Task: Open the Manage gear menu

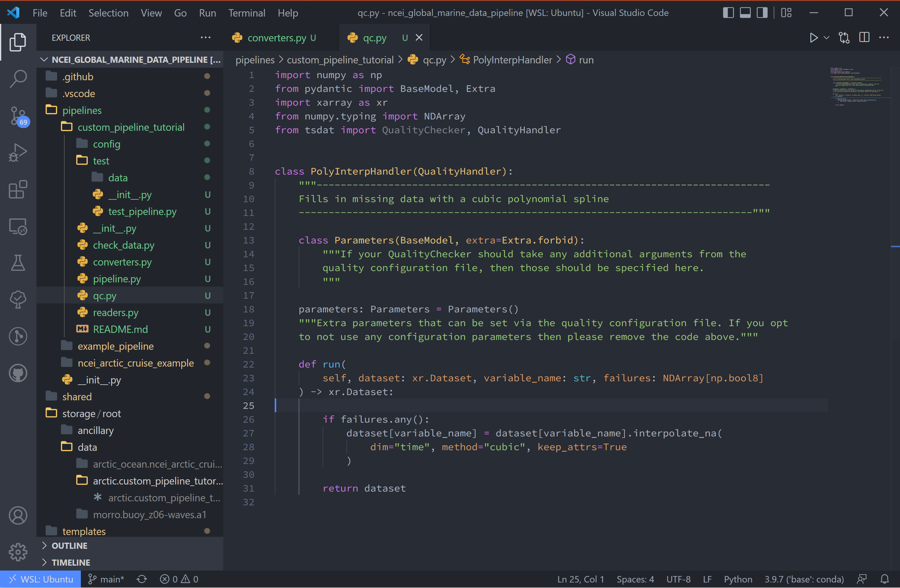Action: [x=18, y=552]
